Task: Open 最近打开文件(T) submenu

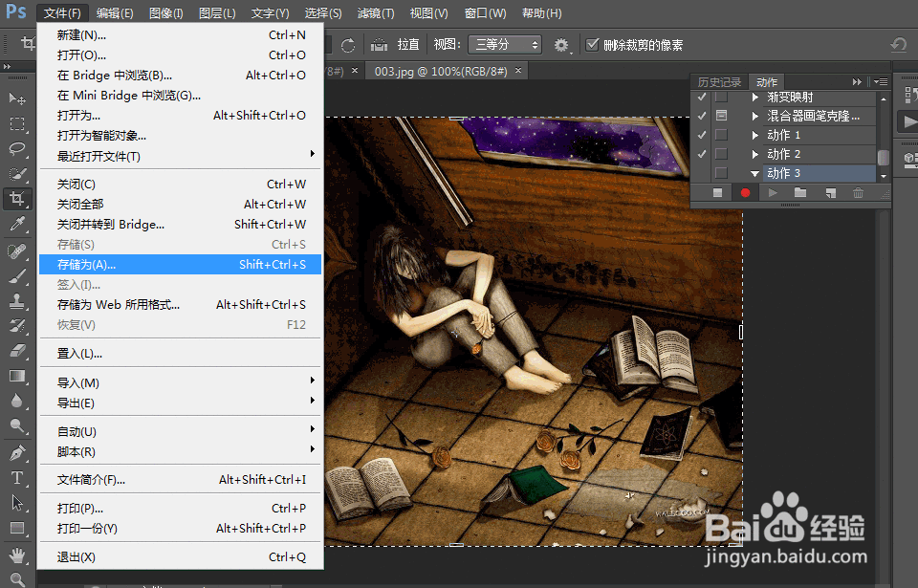Action: coord(181,157)
